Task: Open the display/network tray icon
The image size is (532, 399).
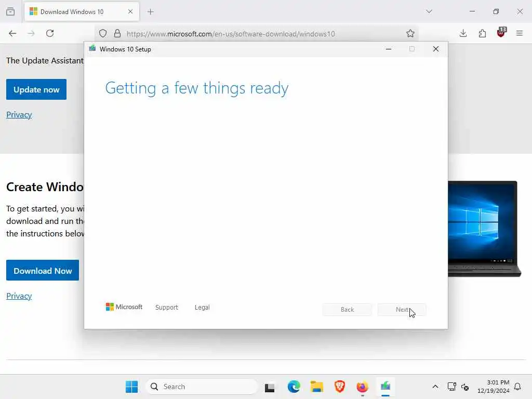Action: tap(452, 387)
